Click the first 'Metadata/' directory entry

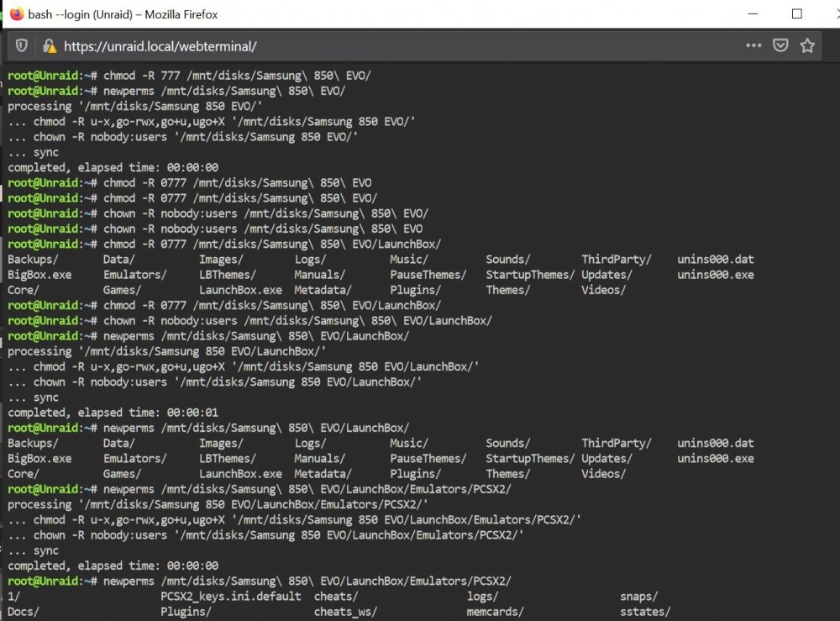(323, 290)
